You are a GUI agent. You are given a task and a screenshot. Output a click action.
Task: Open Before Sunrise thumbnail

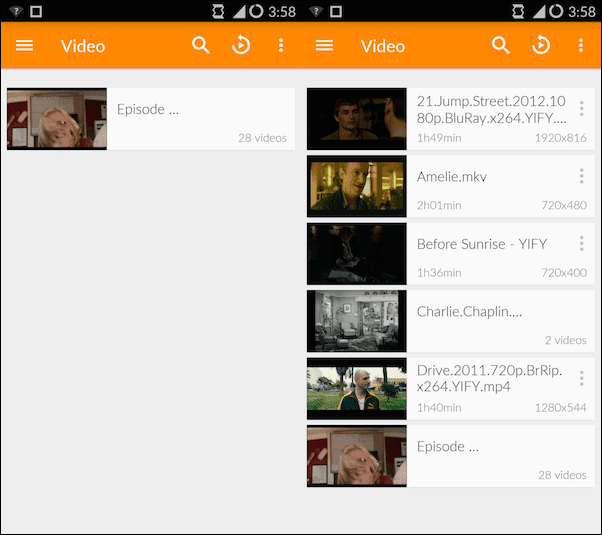click(x=357, y=253)
